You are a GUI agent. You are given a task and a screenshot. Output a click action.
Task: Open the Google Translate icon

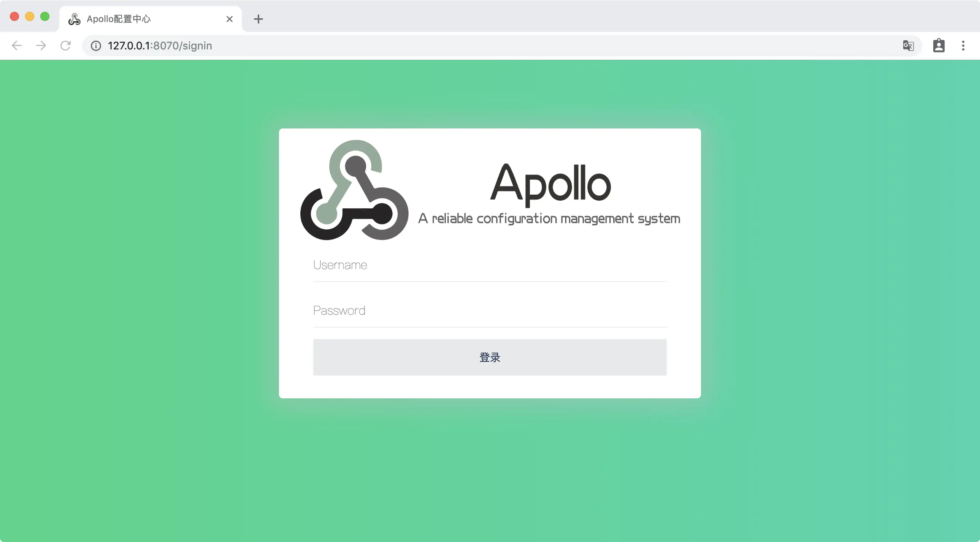(x=908, y=46)
